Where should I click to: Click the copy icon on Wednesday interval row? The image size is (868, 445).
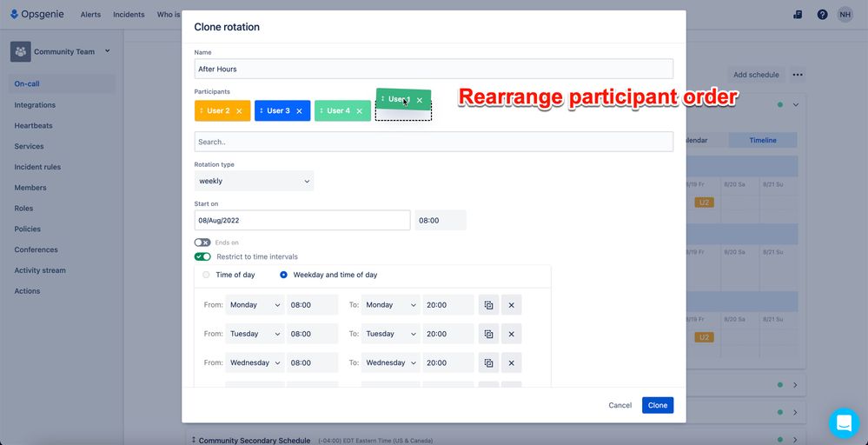click(489, 362)
